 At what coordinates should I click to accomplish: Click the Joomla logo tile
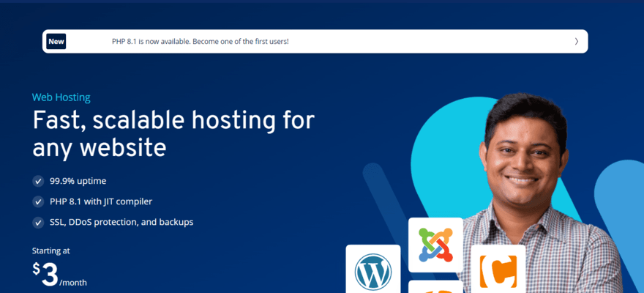click(435, 245)
